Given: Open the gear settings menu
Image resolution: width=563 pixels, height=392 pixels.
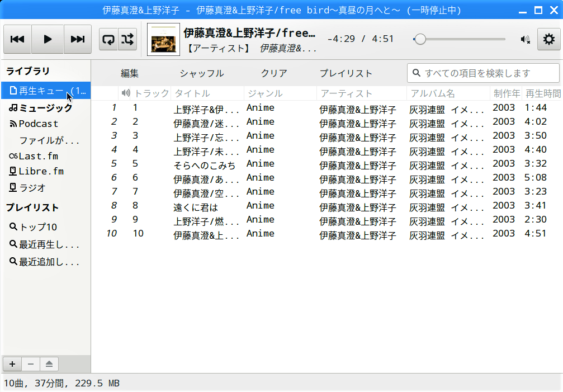Looking at the screenshot, I should click(x=548, y=39).
